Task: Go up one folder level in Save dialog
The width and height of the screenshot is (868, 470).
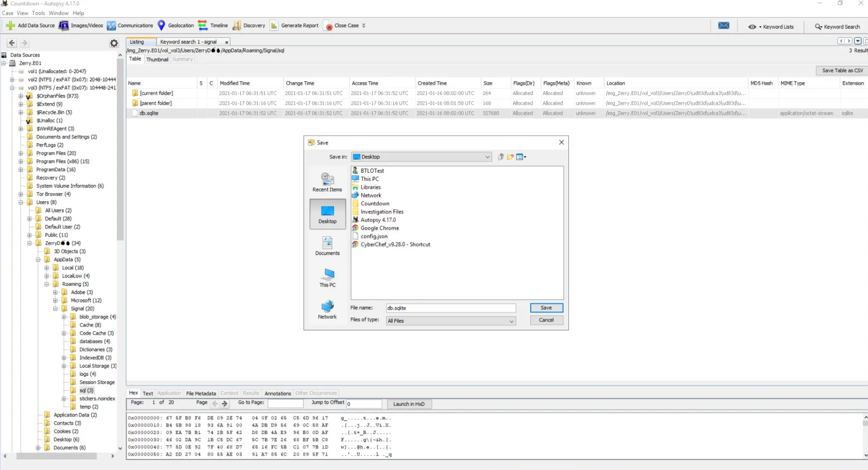Action: click(x=501, y=157)
